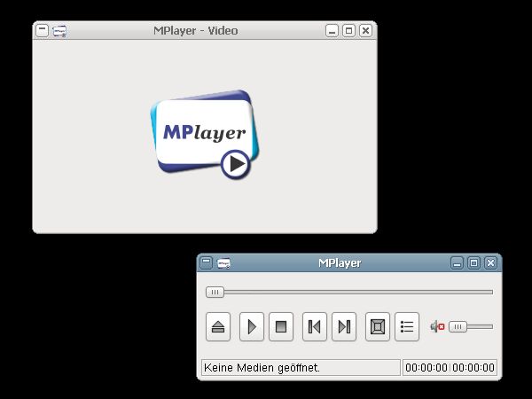Skip to previous track

[x=315, y=326]
